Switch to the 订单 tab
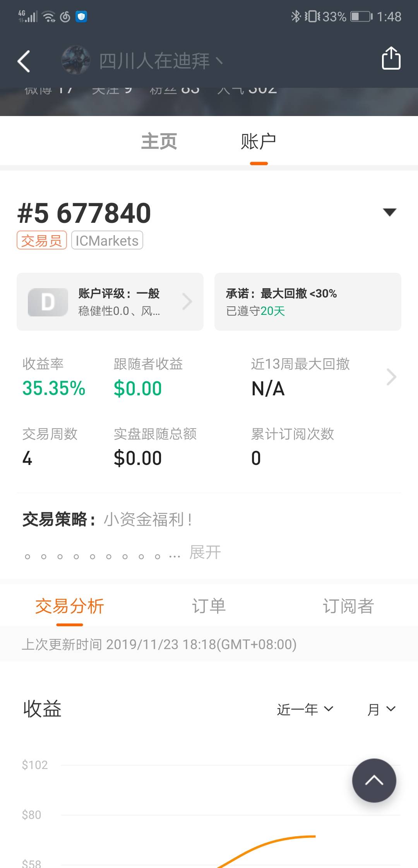418x868 pixels. pyautogui.click(x=209, y=606)
